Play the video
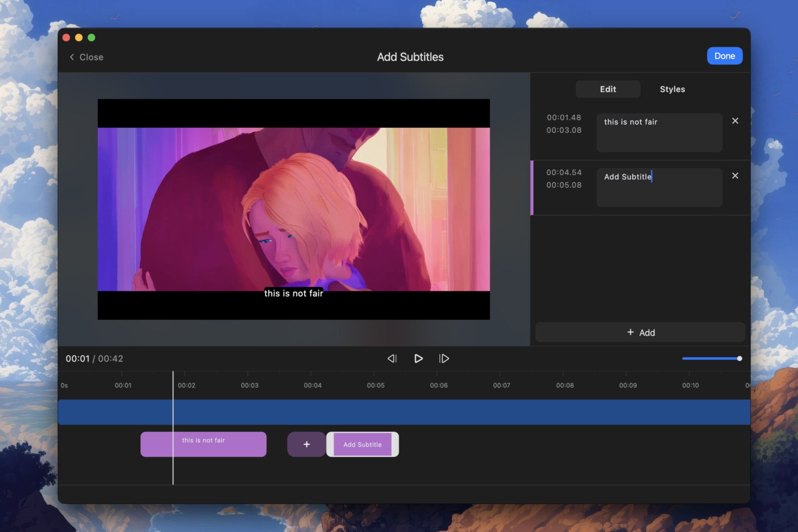Viewport: 798px width, 532px height. pos(418,359)
